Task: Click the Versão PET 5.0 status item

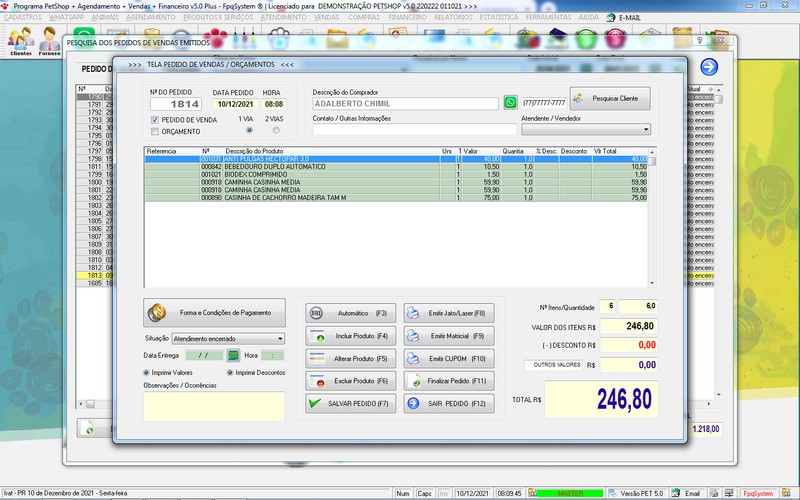Action: pos(636,493)
